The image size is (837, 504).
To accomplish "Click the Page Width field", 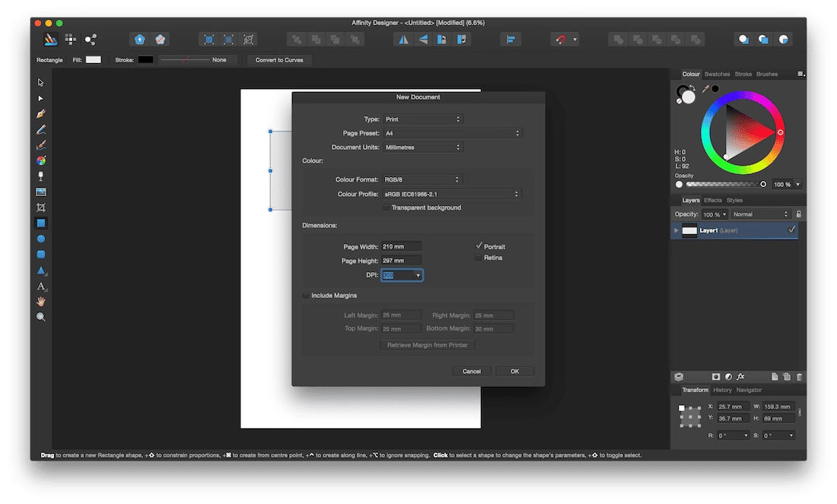I will click(402, 246).
